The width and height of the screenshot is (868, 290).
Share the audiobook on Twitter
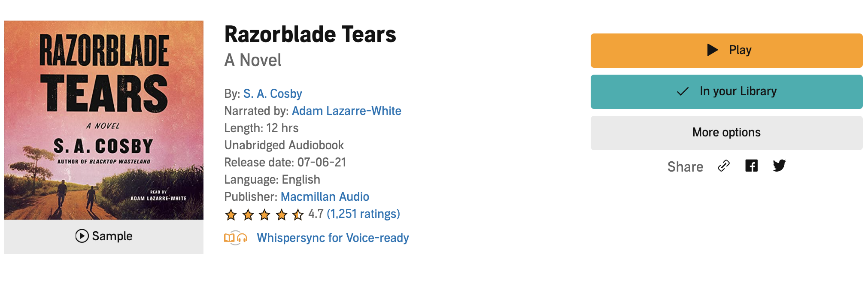click(x=779, y=166)
